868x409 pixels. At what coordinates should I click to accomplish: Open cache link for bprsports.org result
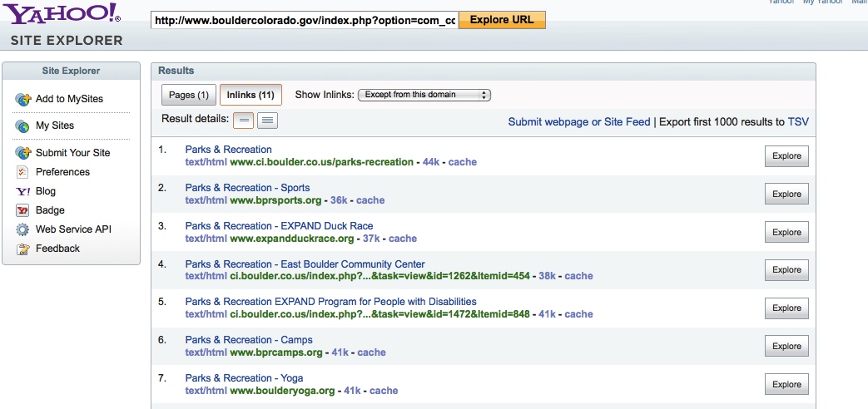(x=370, y=200)
